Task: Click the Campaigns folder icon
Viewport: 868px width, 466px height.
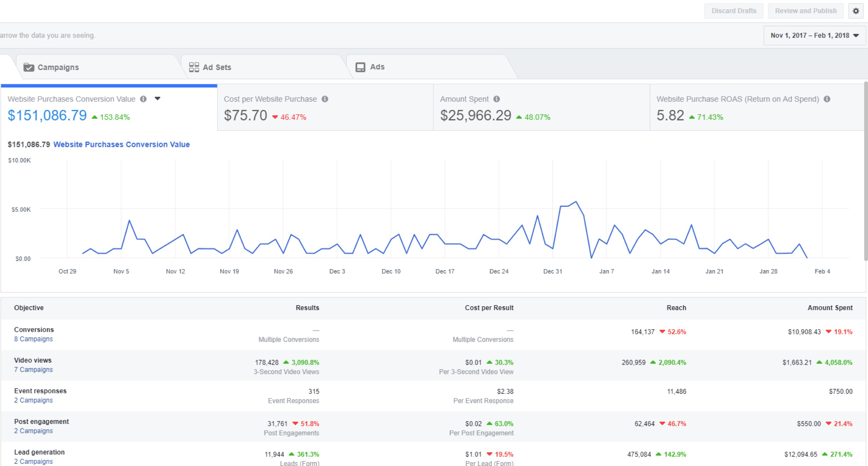Action: (29, 67)
